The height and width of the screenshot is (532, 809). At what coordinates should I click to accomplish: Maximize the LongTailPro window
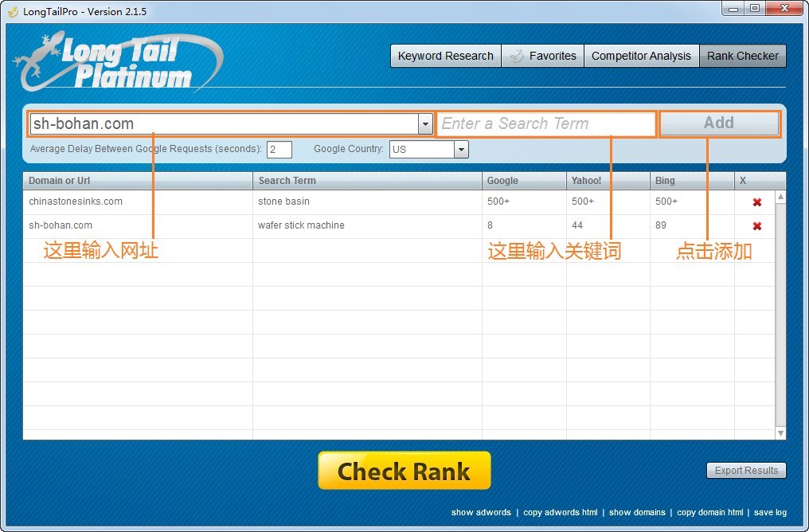pos(755,9)
